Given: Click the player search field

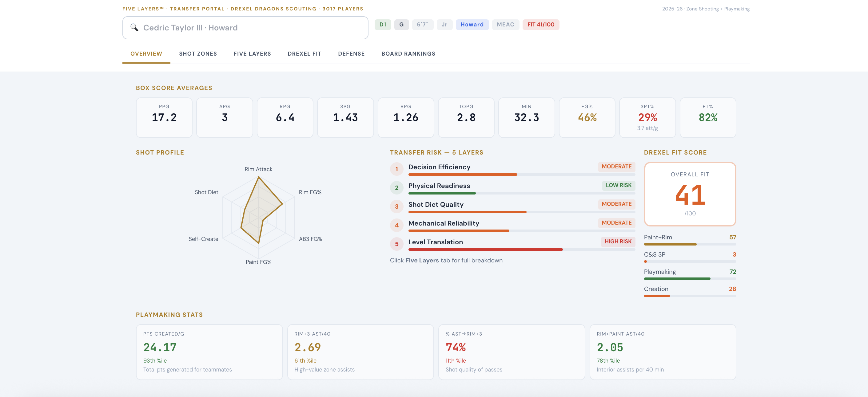Looking at the screenshot, I should coord(245,28).
